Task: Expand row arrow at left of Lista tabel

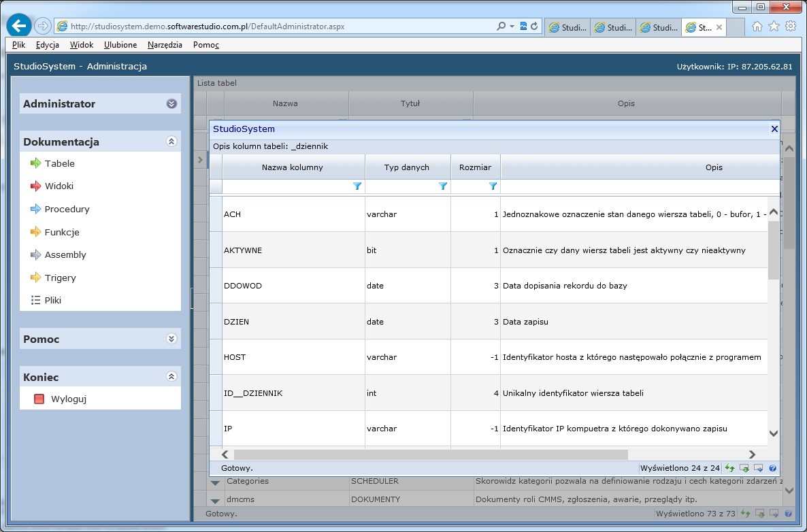Action: point(200,160)
